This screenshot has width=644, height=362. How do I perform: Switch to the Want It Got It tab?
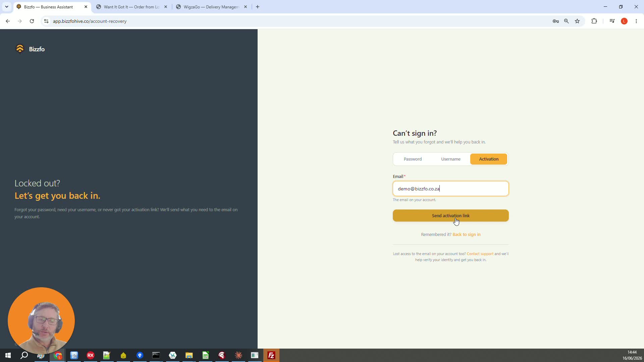pos(131,7)
